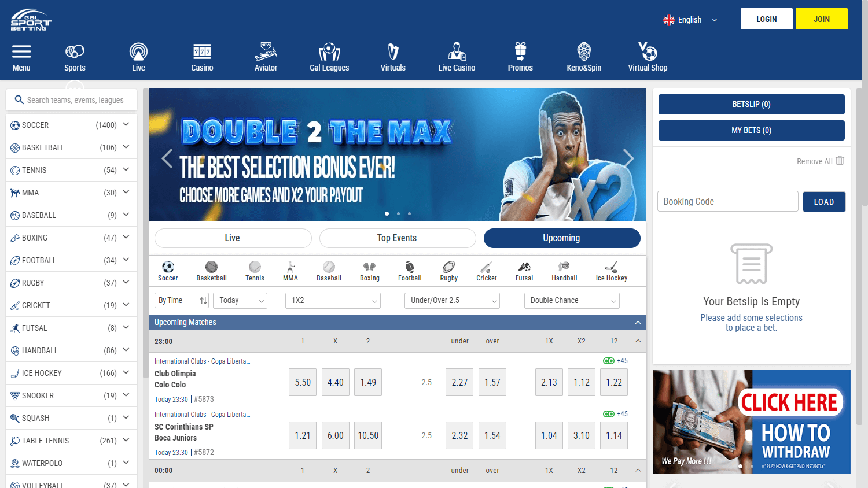Select Soccer ball icon in sport filter
The width and height of the screenshot is (868, 488).
168,267
